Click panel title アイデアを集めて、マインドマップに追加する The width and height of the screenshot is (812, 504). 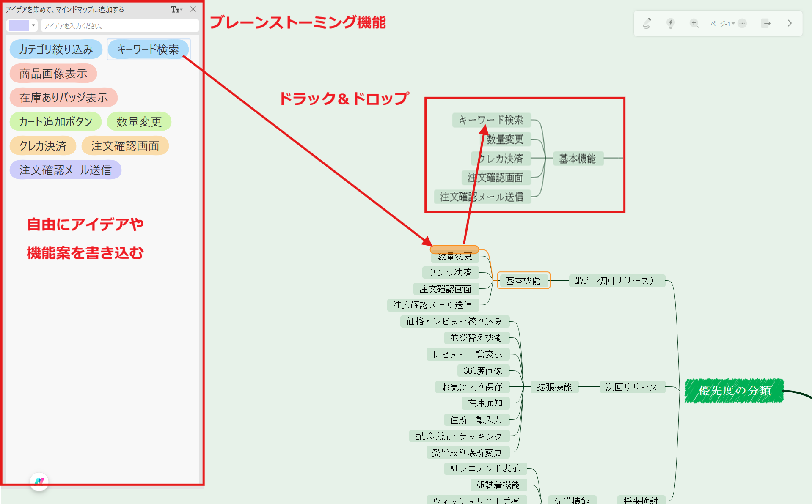[x=65, y=9]
